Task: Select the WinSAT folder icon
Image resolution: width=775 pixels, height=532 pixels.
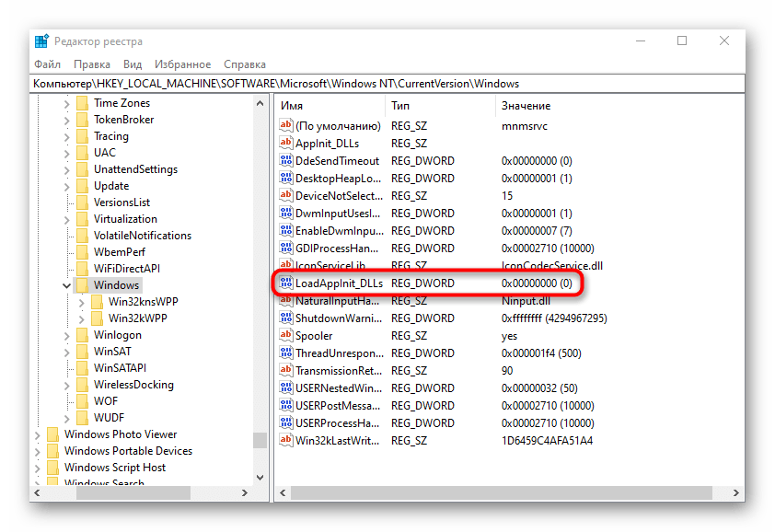Action: tap(83, 352)
